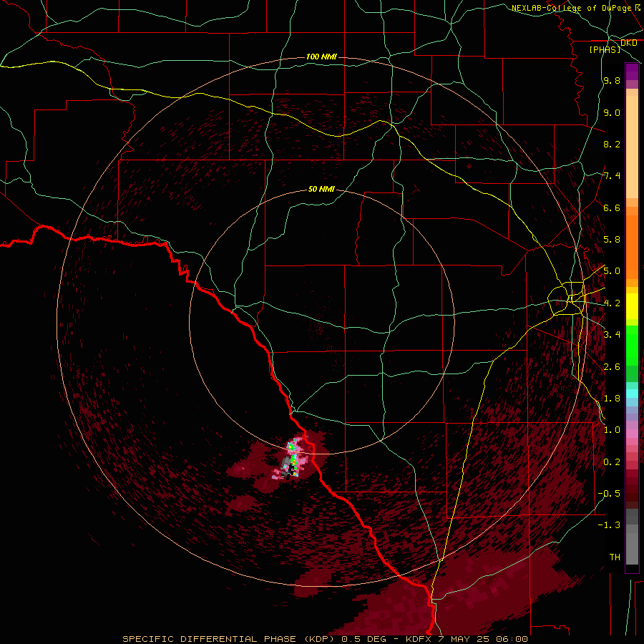Click the orange segment of the color scale
The height and width of the screenshot is (644, 644).
(632, 248)
